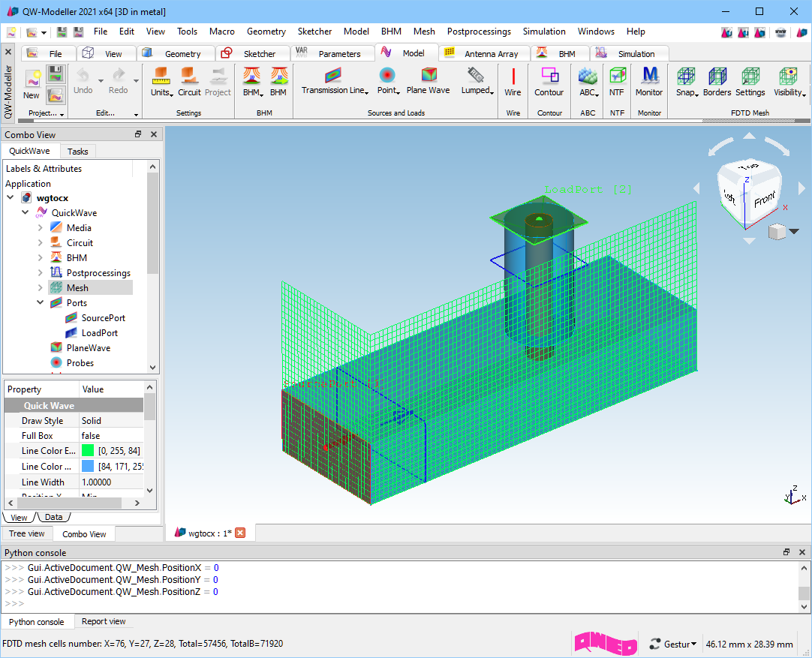The width and height of the screenshot is (812, 658).
Task: Click the Draw Style value Solid
Action: (111, 421)
